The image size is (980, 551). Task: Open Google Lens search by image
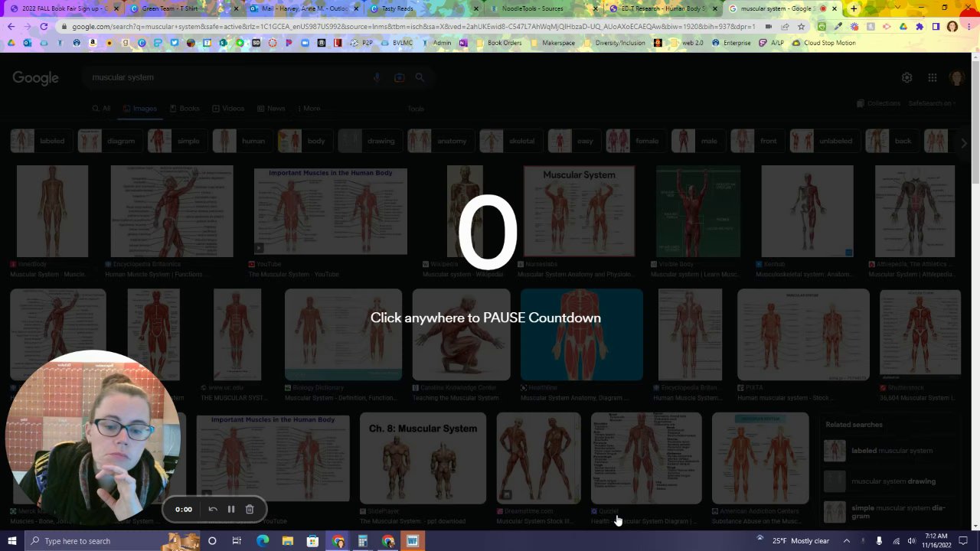[x=399, y=77]
